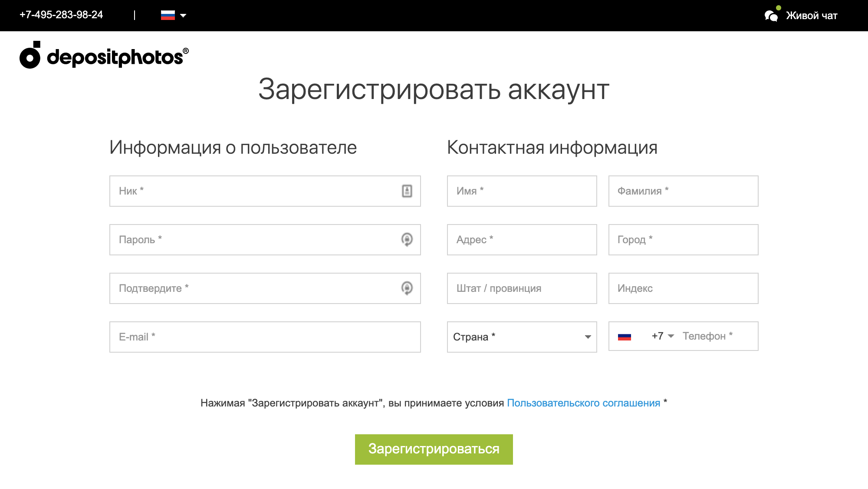Image resolution: width=868 pixels, height=489 pixels.
Task: Focus the Подтвердите password field
Action: coord(265,288)
